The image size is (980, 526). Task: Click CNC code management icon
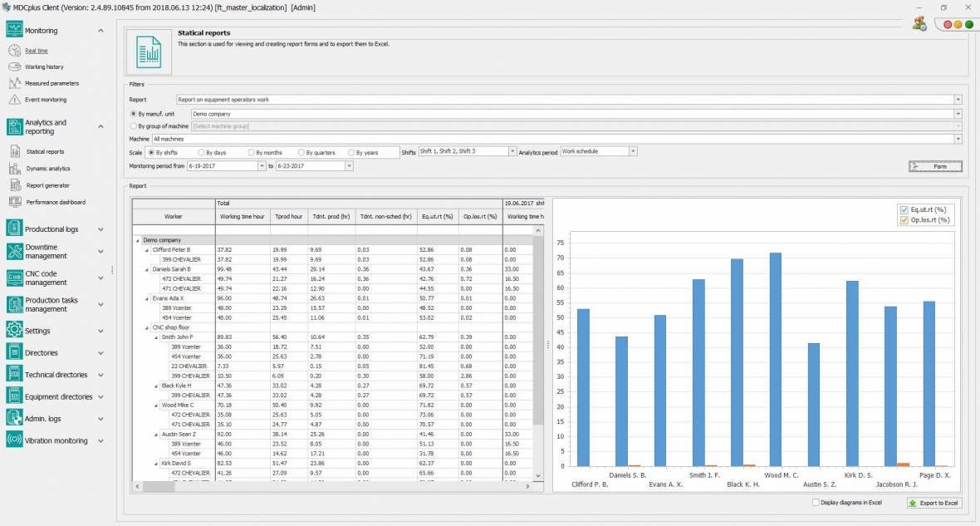(x=14, y=278)
